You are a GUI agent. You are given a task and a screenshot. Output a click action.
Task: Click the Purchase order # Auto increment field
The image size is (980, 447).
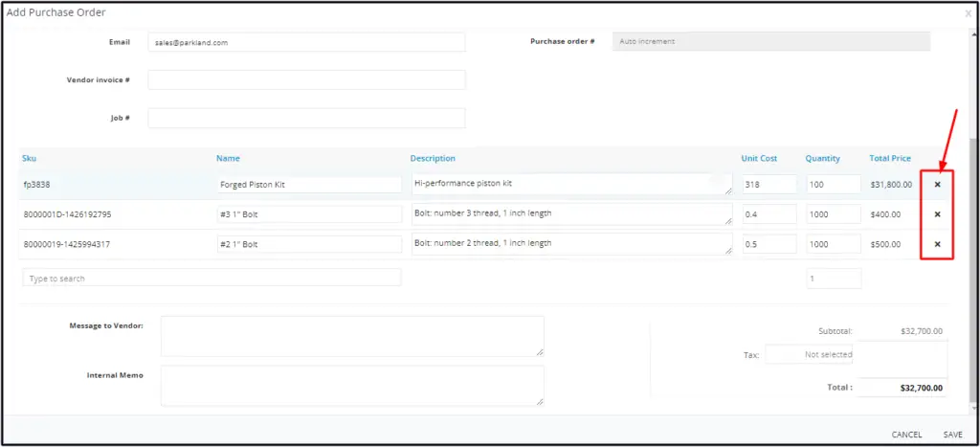[x=771, y=42]
